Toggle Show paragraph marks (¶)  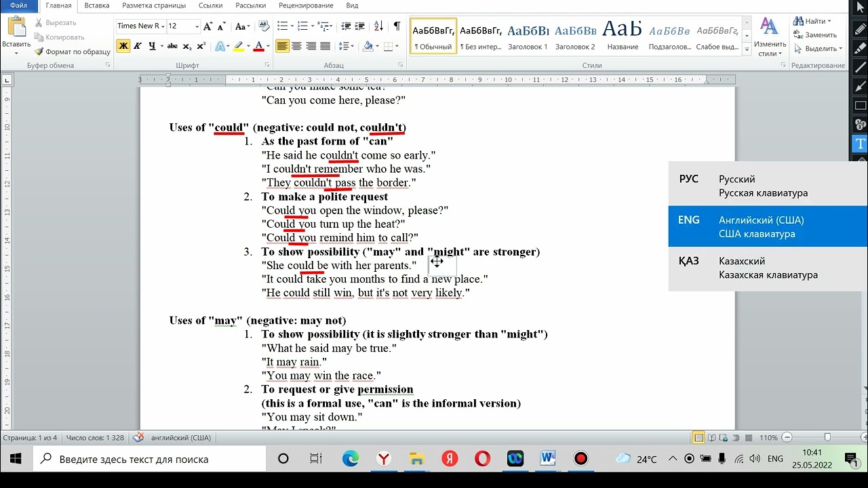397,26
